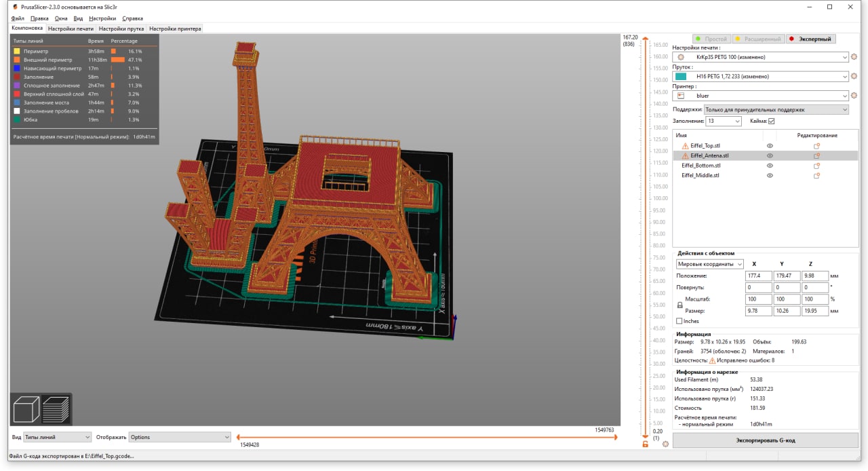Image resolution: width=868 pixels, height=471 pixels.
Task: Select Eiffel_Bottom.stl in the object list
Action: (x=701, y=166)
